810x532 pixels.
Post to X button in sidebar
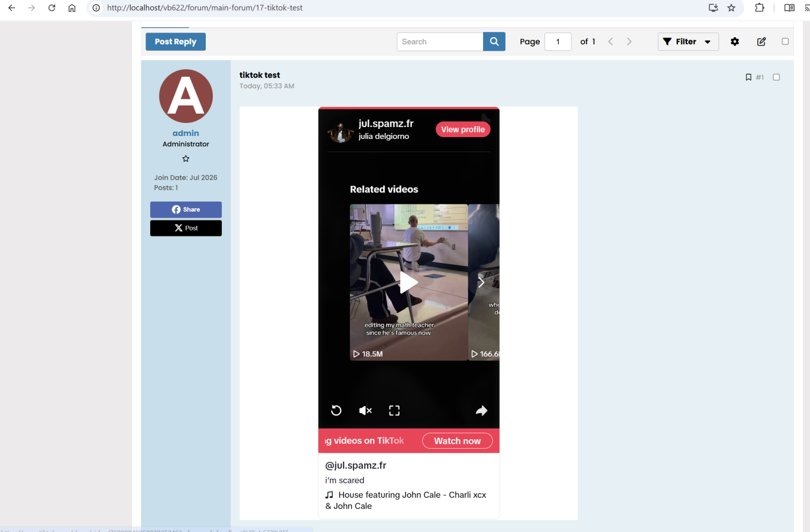[x=186, y=228]
